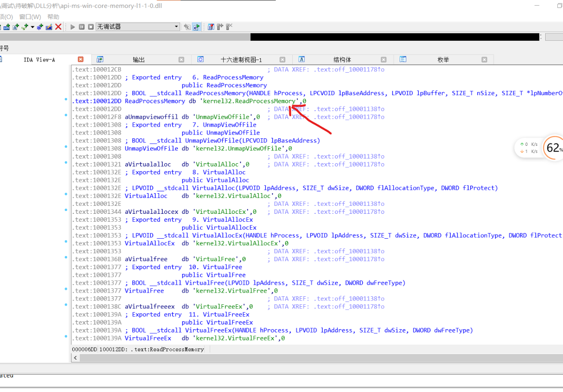Close the 十六进制视图-1 tab

(282, 60)
